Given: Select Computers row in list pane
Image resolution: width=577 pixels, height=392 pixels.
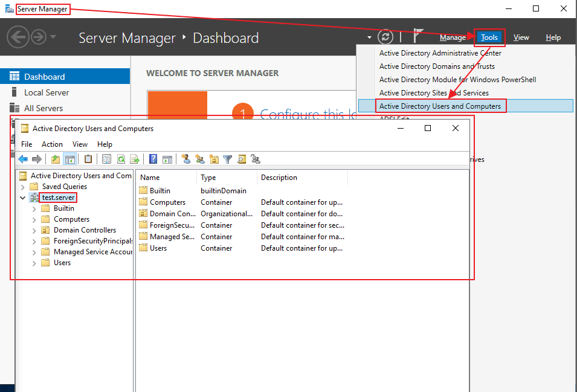Looking at the screenshot, I should point(241,202).
